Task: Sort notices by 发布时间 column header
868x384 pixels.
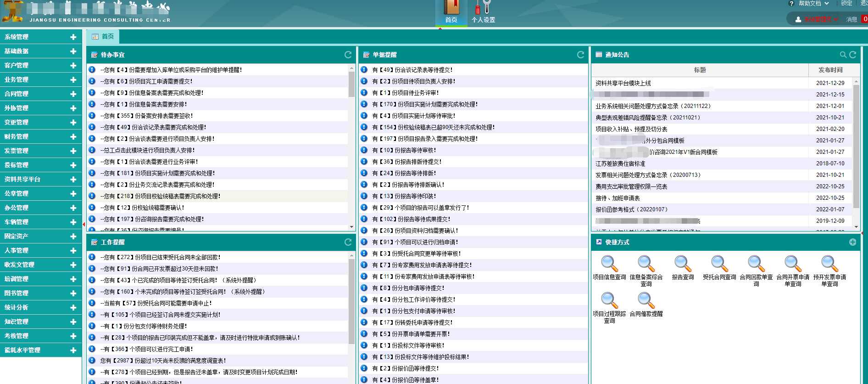Action: click(830, 70)
